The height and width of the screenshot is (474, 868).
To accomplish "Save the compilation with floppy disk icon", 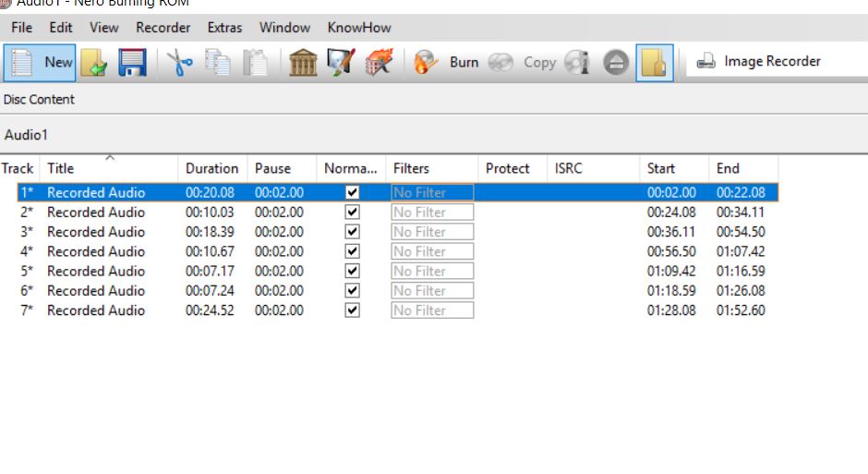I will tap(133, 63).
